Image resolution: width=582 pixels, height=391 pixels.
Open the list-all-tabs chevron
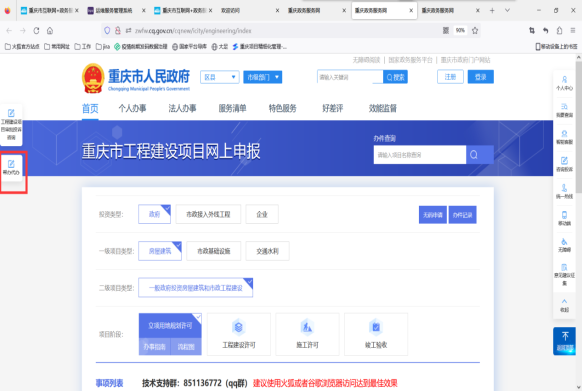pos(507,10)
